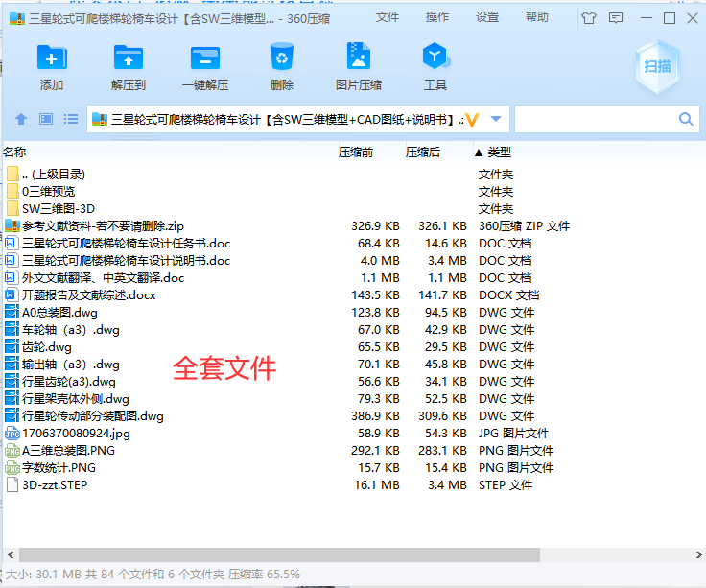Click the status bar size summary text

pos(153,575)
